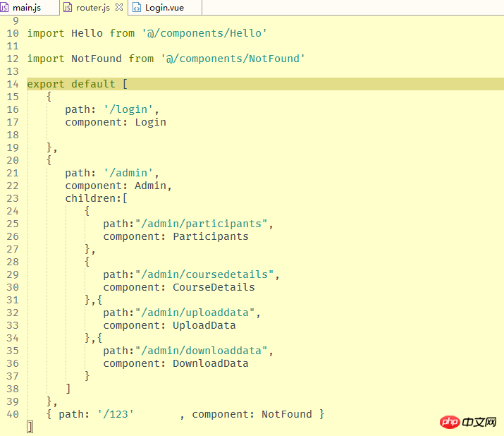Click line number 14 in gutter
The height and width of the screenshot is (436, 504).
[x=13, y=84]
